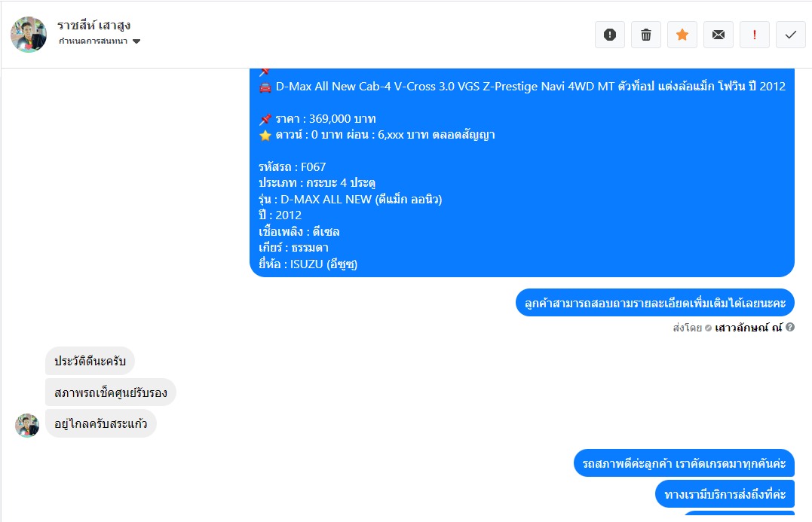Screen dimensions: 812x522
Task: Select the message ประวัติดีนะครับ
Action: pyautogui.click(x=90, y=361)
